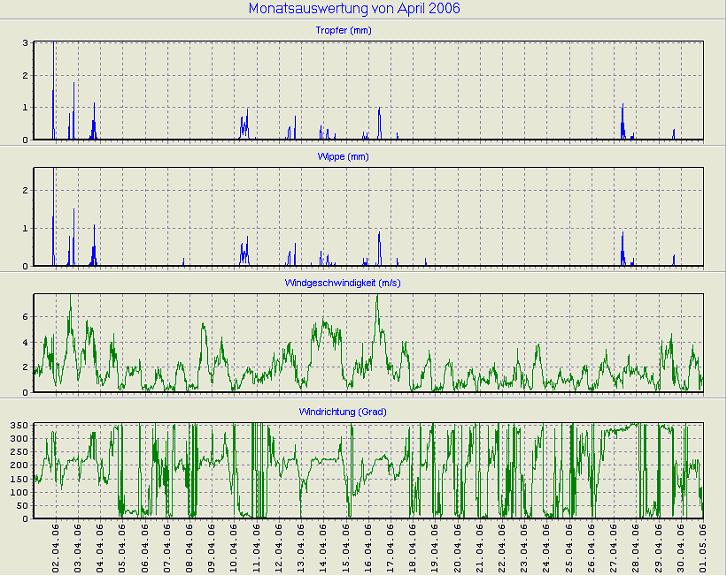Click the 3 value on Tropfer axis
The image size is (726, 576).
click(x=25, y=43)
